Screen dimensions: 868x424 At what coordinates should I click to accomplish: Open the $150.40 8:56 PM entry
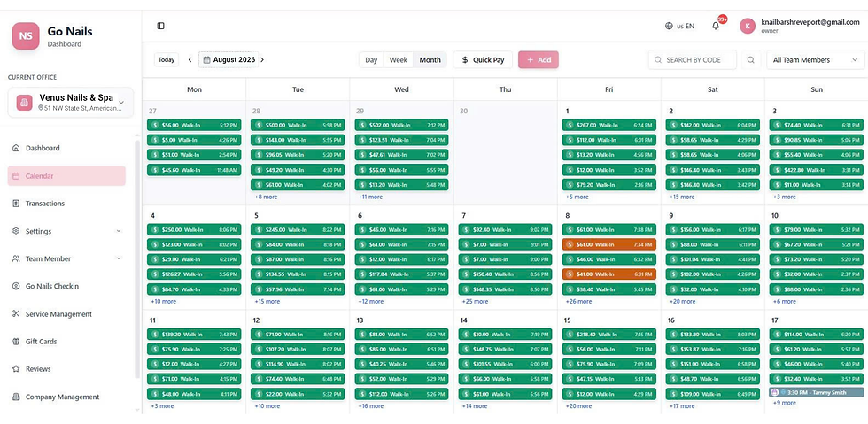[x=506, y=274]
